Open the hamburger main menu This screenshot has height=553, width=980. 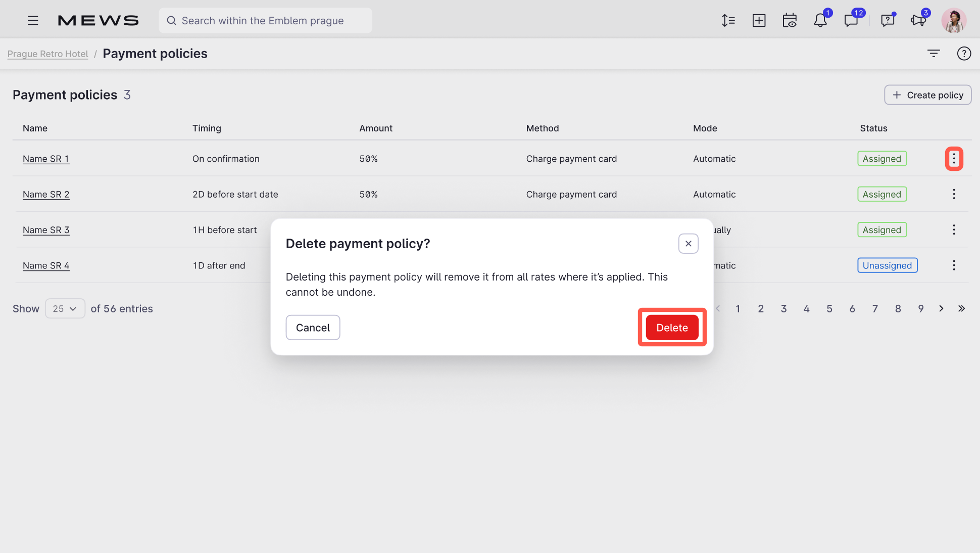click(x=33, y=20)
